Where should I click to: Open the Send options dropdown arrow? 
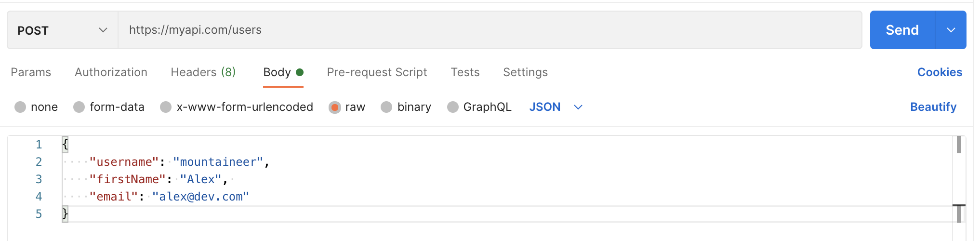951,30
